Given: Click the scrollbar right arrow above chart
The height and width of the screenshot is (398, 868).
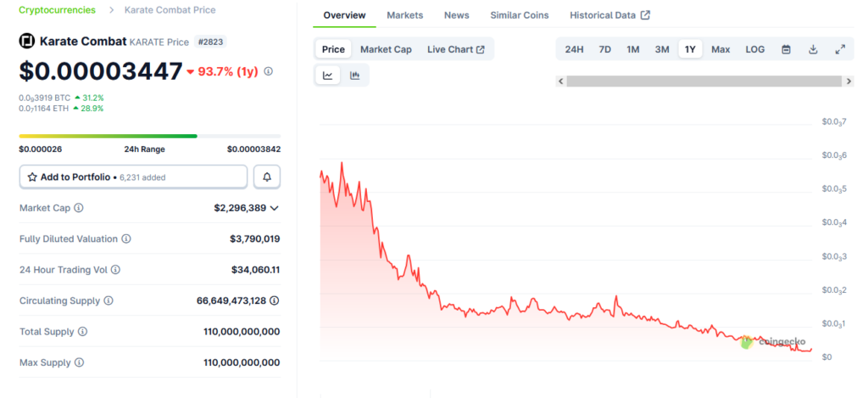Looking at the screenshot, I should click(x=849, y=81).
